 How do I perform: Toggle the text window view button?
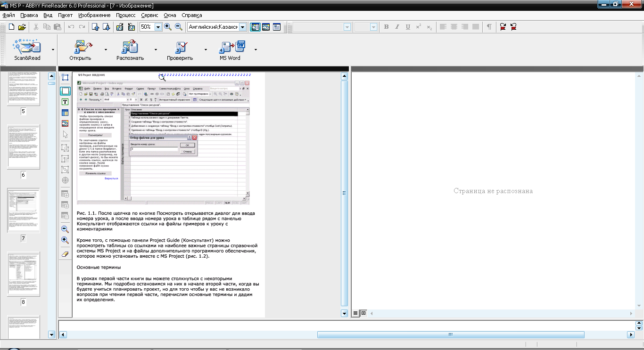[277, 27]
